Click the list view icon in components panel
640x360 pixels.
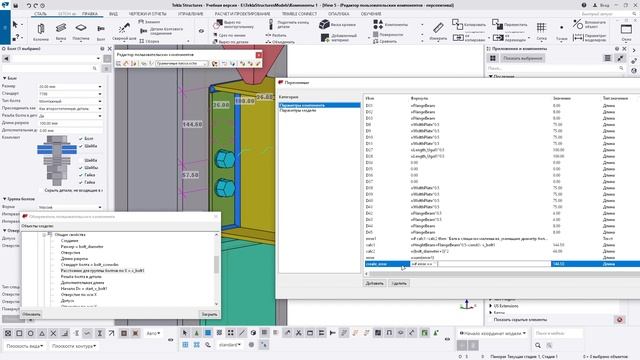[607, 58]
